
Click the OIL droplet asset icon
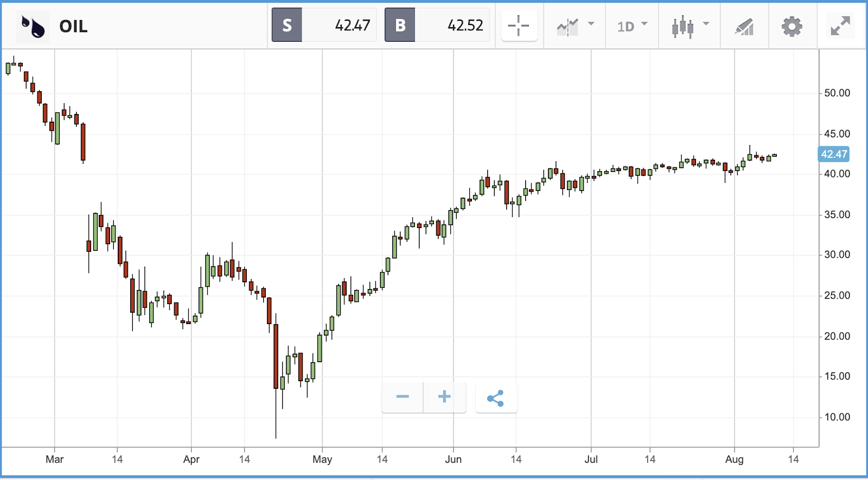(33, 26)
